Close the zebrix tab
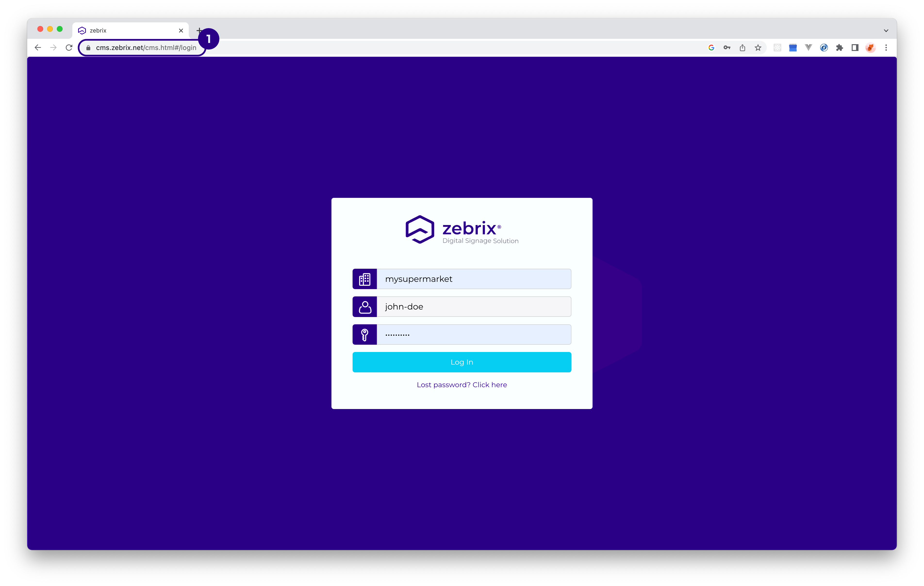924x586 pixels. coord(181,31)
